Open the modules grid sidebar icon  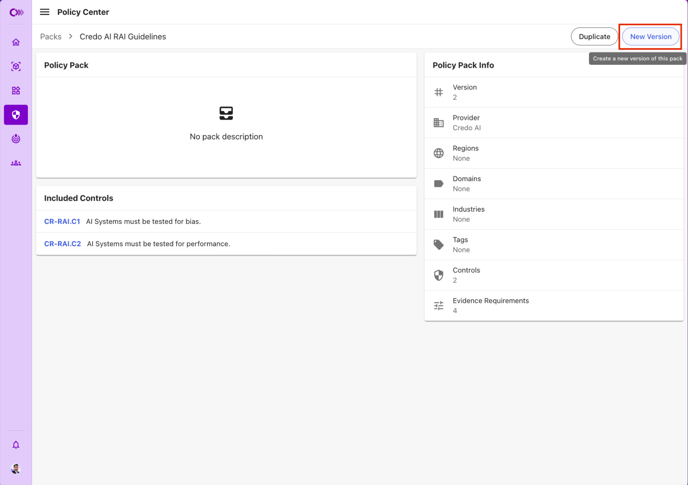tap(16, 90)
